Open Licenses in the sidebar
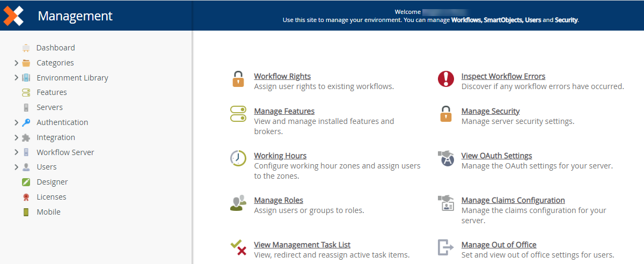 click(52, 197)
